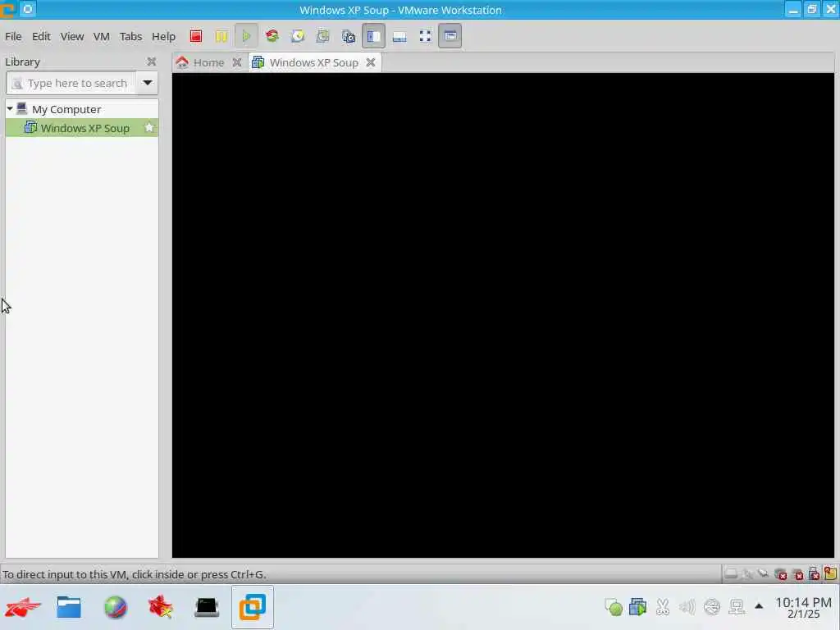Click the Revert to snapshot icon
The width and height of the screenshot is (840, 630).
coord(322,36)
